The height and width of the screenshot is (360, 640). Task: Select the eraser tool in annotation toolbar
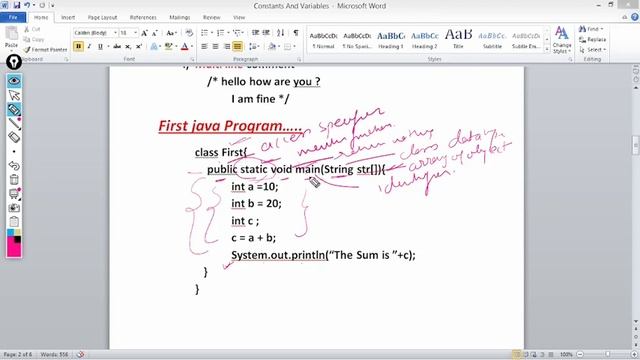click(x=14, y=137)
